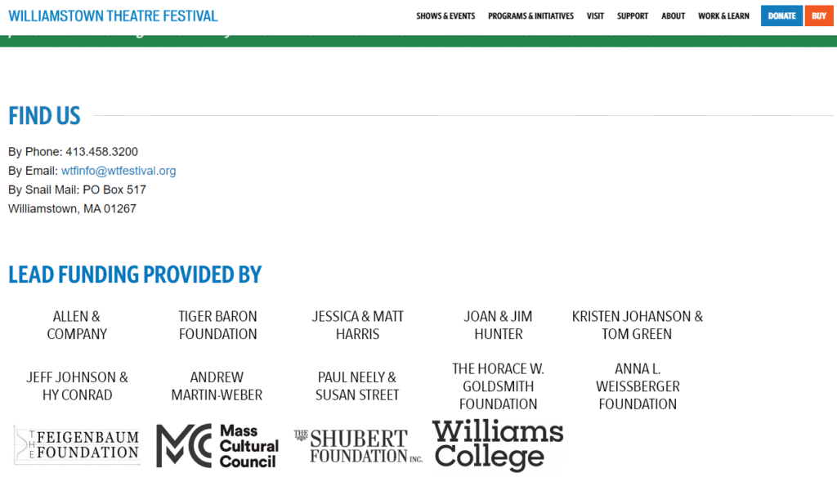Click the Williamstown Theatre Festival site logo
Image resolution: width=837 pixels, height=504 pixels.
click(x=113, y=16)
